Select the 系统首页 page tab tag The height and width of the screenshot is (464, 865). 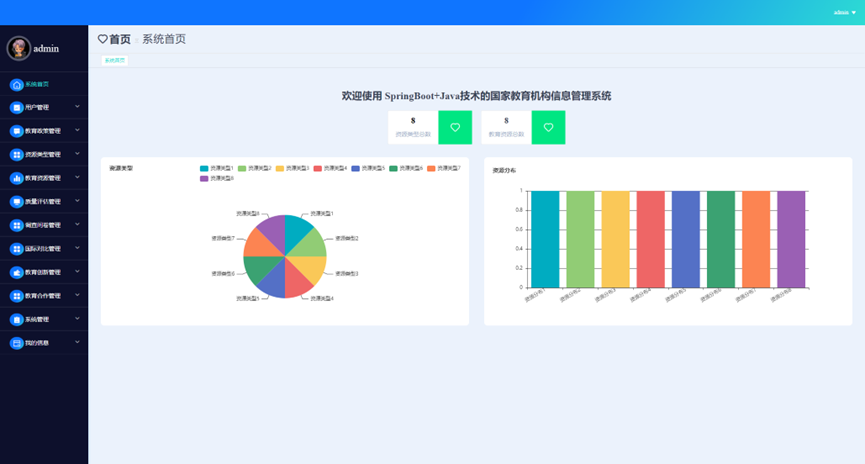[115, 60]
